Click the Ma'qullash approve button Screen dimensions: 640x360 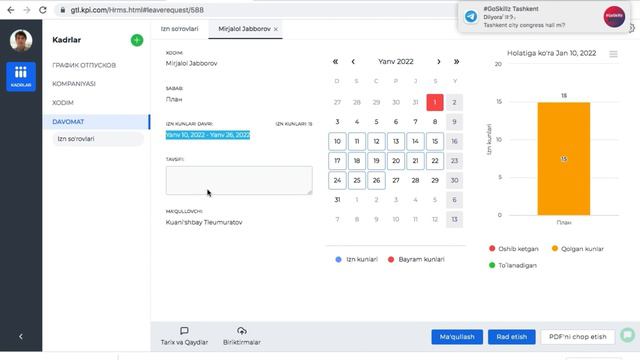457,337
